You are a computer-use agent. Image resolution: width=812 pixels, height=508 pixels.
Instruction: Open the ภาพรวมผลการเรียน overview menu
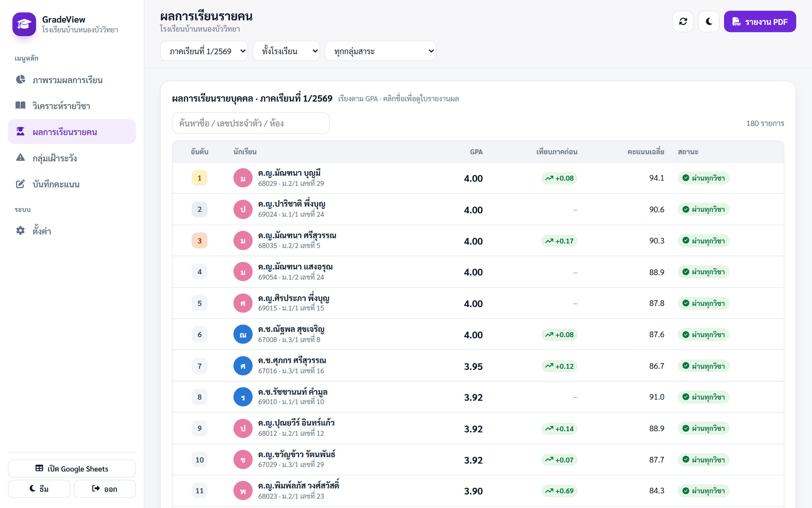[x=72, y=80]
